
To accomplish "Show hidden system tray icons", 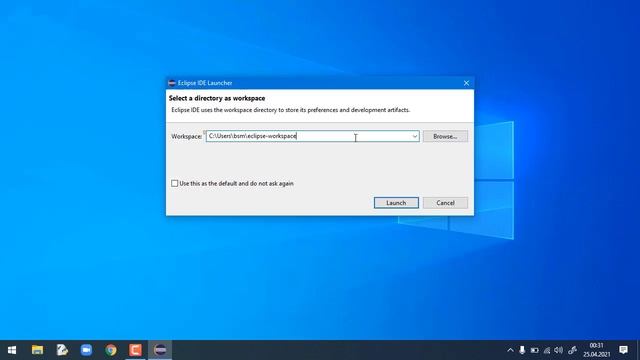I will (510, 350).
